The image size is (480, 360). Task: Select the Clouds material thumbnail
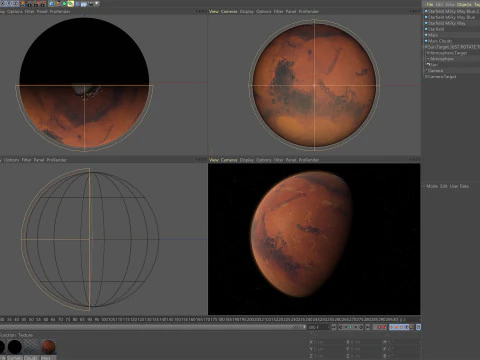pos(32,347)
